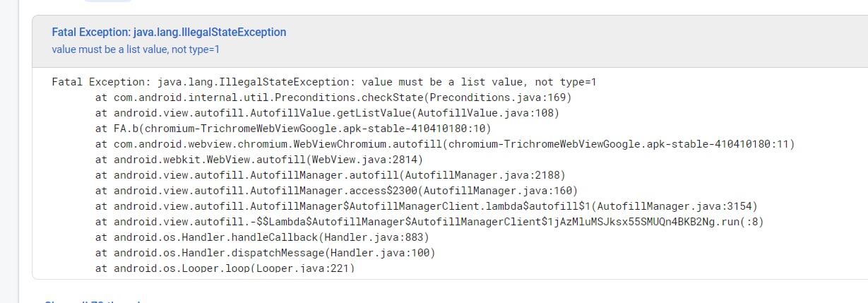Select the $$Lambda$AutofillManager run(:8) frame

[x=429, y=222]
